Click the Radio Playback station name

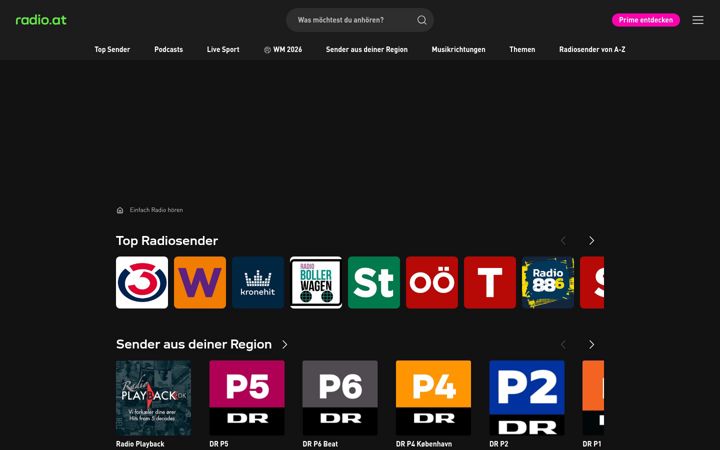pos(140,444)
